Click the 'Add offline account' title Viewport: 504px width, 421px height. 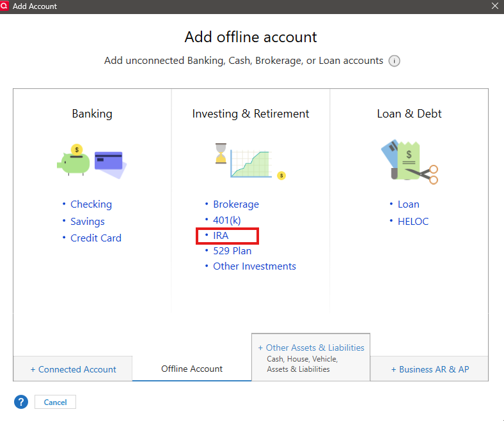pos(251,37)
